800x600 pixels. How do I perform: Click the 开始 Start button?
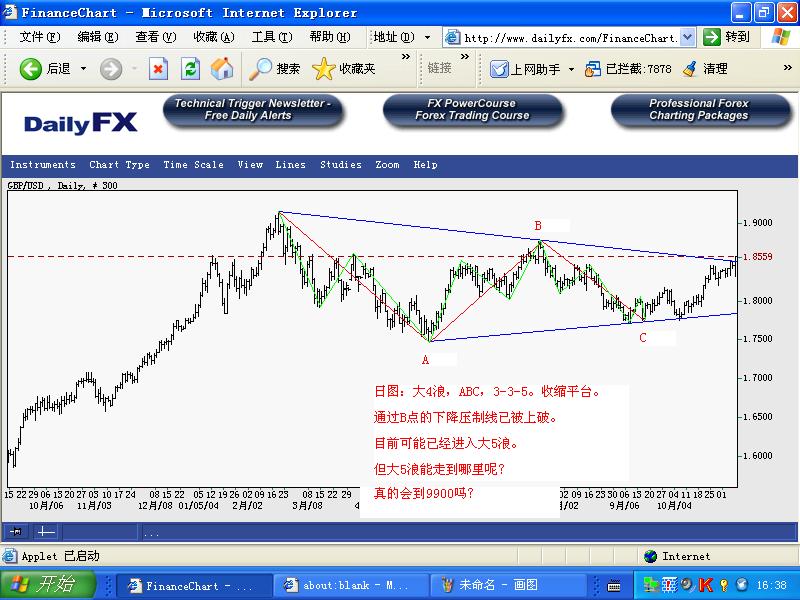tap(48, 584)
